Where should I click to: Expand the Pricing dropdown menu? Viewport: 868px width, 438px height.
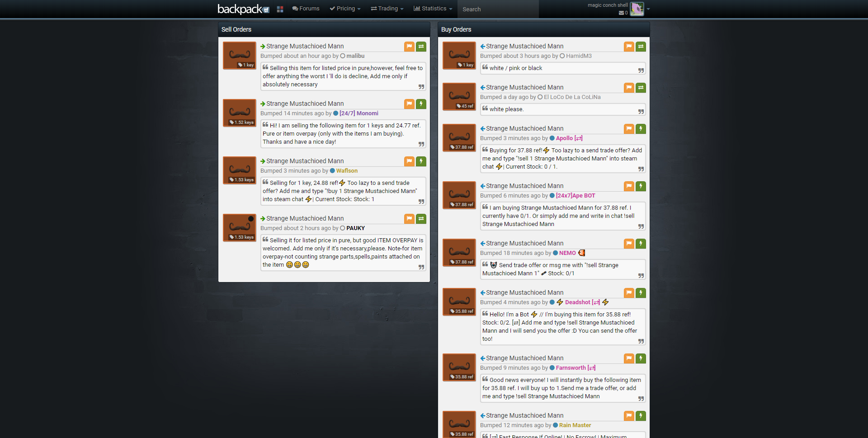coord(345,9)
